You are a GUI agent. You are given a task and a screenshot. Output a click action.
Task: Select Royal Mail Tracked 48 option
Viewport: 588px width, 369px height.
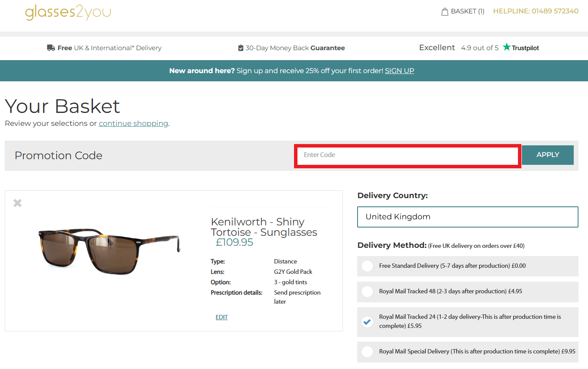468,292
